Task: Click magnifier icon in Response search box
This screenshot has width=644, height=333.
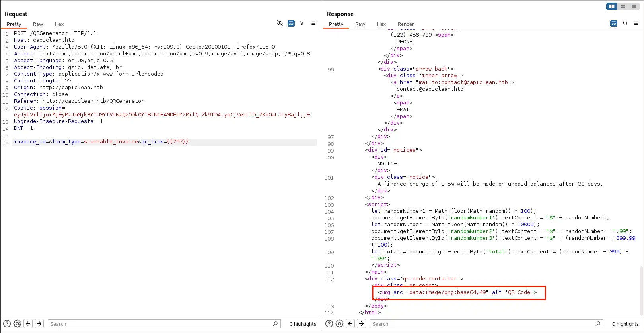Action: click(598, 324)
